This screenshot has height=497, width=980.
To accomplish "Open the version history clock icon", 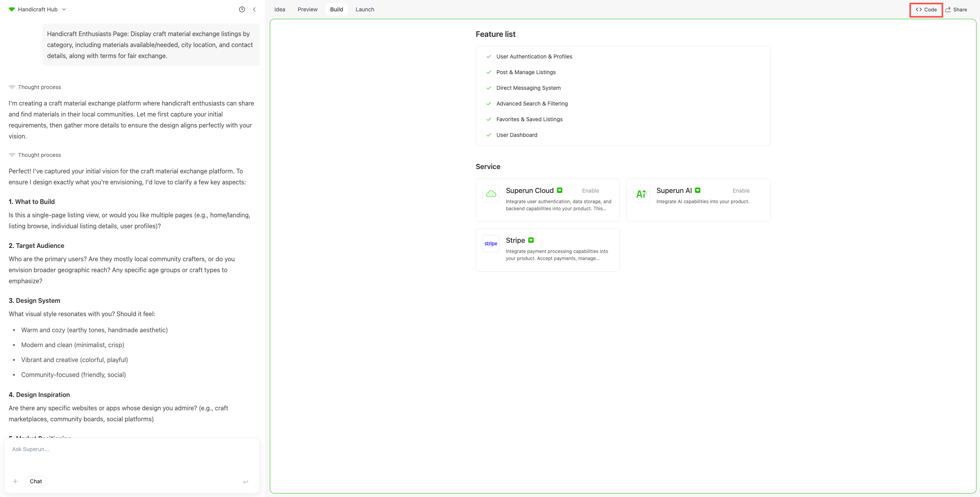I will pos(242,9).
